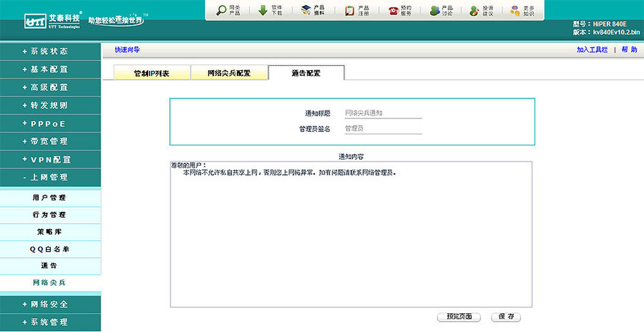Image resolution: width=644 pixels, height=332 pixels.
Task: Expand the 网络安全 sidebar section
Action: [x=45, y=304]
